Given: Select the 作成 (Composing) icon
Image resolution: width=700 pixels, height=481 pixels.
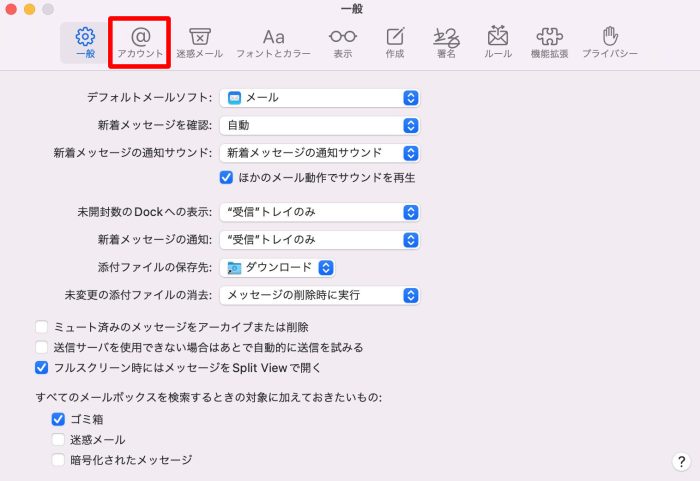Looking at the screenshot, I should pyautogui.click(x=395, y=41).
